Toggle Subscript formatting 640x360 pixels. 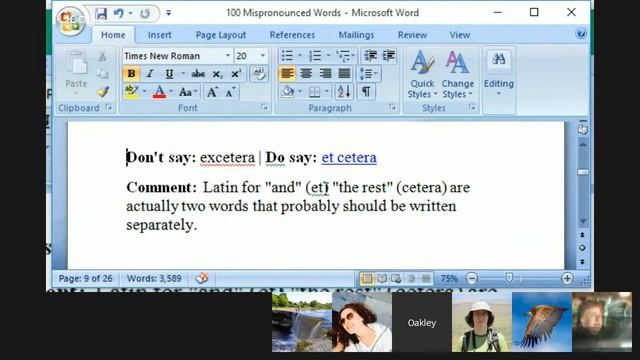point(217,74)
